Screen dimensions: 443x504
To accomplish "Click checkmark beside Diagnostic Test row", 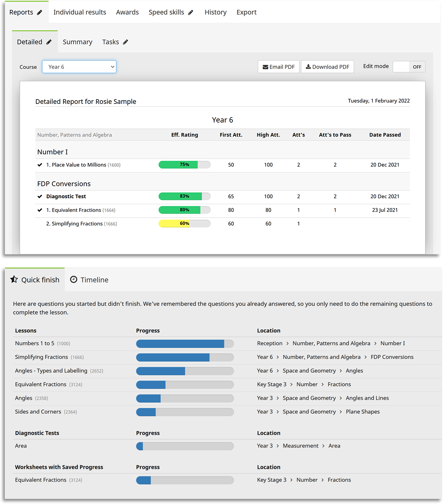I will click(40, 196).
